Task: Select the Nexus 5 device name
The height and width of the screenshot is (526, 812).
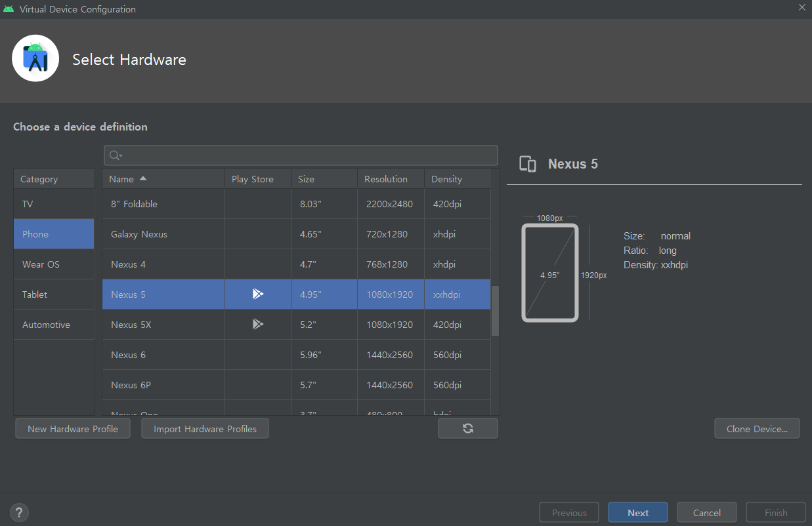Action: 129,294
